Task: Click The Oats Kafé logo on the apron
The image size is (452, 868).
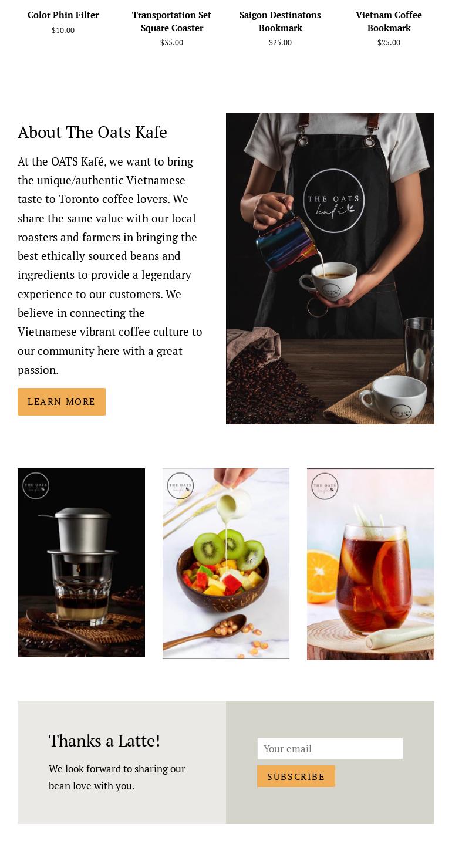Action: [x=333, y=202]
